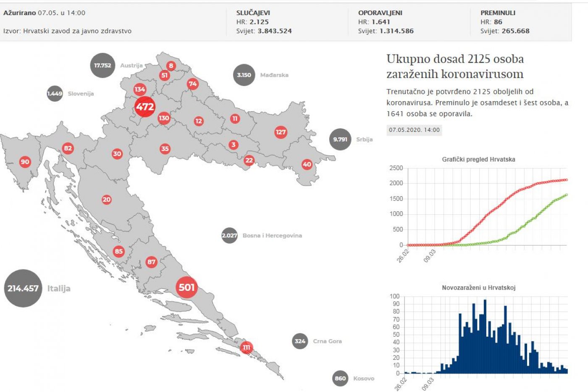Select the red 11 cases bubble
The width and height of the screenshot is (588, 392).
coord(235,119)
